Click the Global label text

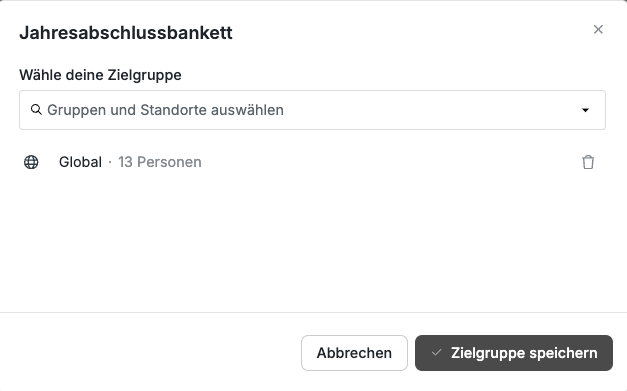[80, 162]
